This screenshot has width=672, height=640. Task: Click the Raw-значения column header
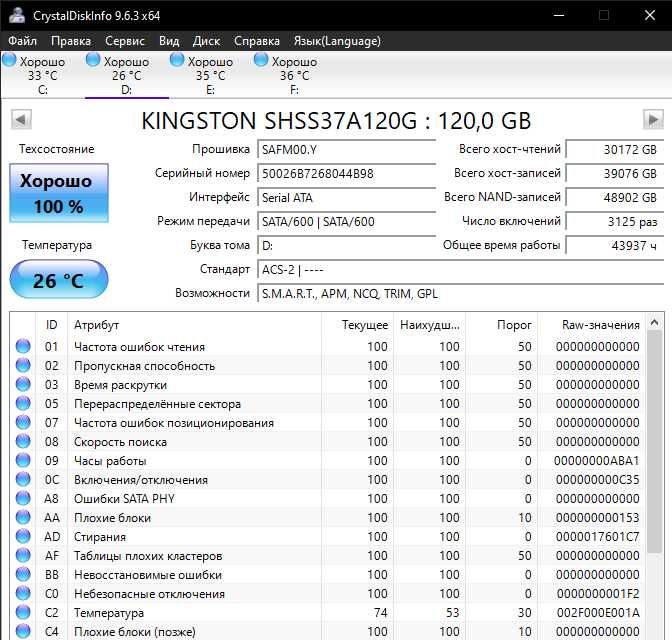592,325
